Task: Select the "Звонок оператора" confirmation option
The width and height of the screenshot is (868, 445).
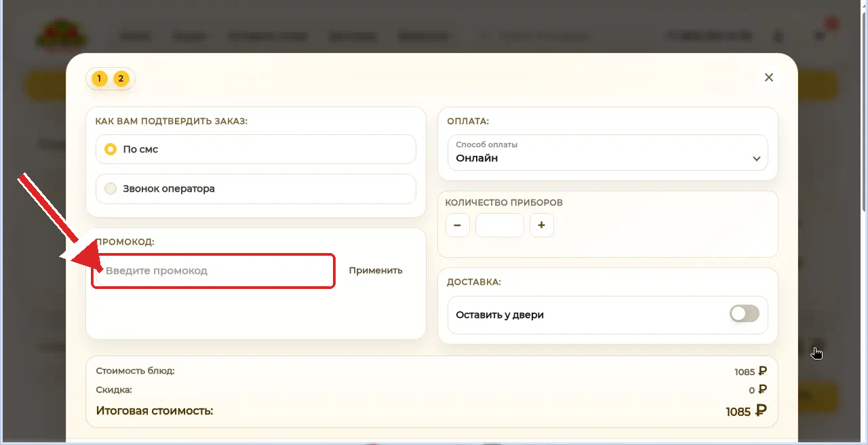Action: point(256,189)
